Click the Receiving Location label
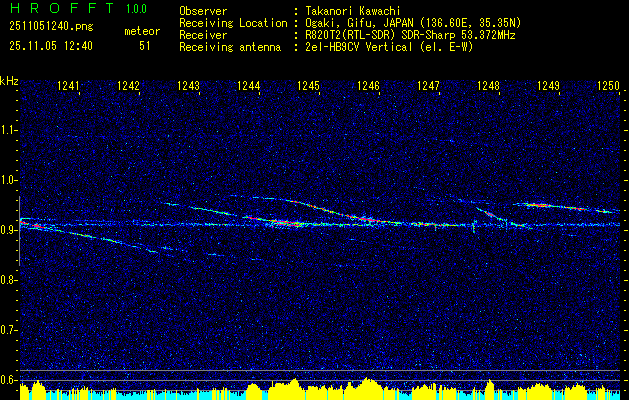 coord(233,23)
